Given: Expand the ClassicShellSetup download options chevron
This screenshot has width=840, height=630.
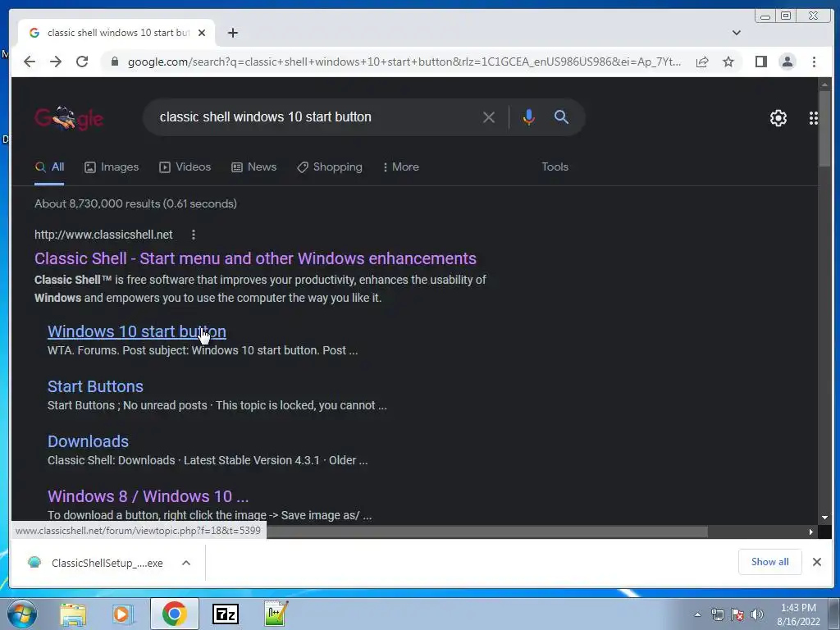Looking at the screenshot, I should pos(186,563).
